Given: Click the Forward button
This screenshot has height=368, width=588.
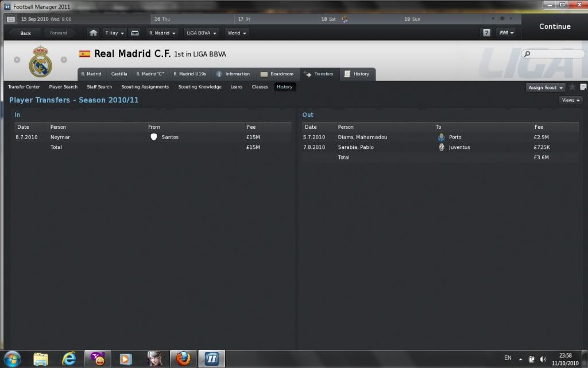Looking at the screenshot, I should [59, 33].
